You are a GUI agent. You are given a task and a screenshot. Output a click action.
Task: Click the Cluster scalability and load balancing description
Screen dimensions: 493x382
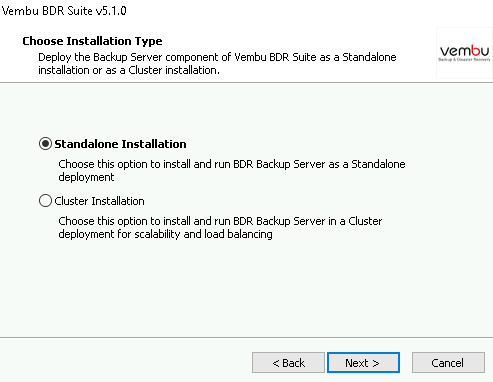point(220,227)
